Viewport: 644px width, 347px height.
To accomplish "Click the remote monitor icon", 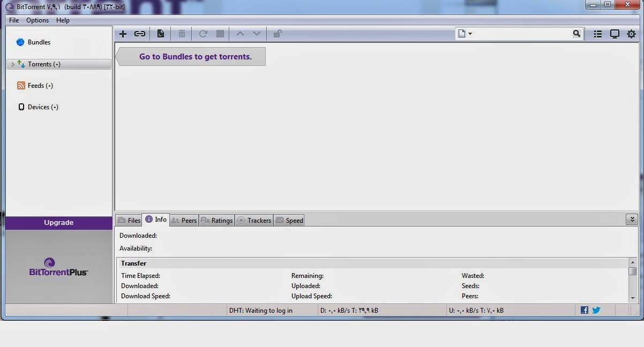I will click(x=615, y=34).
